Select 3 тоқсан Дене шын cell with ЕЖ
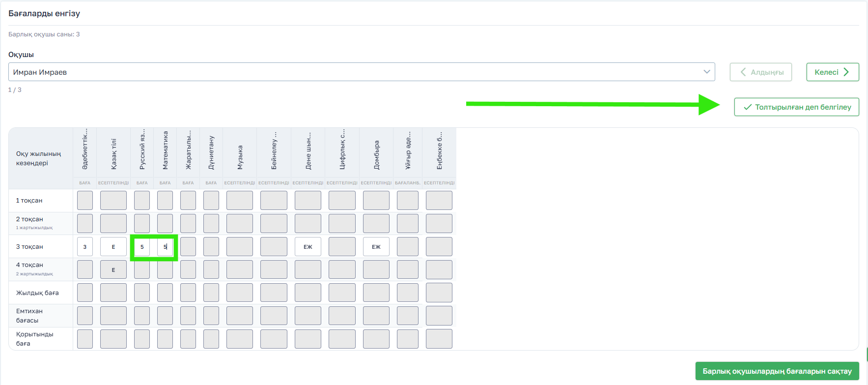 tap(308, 247)
